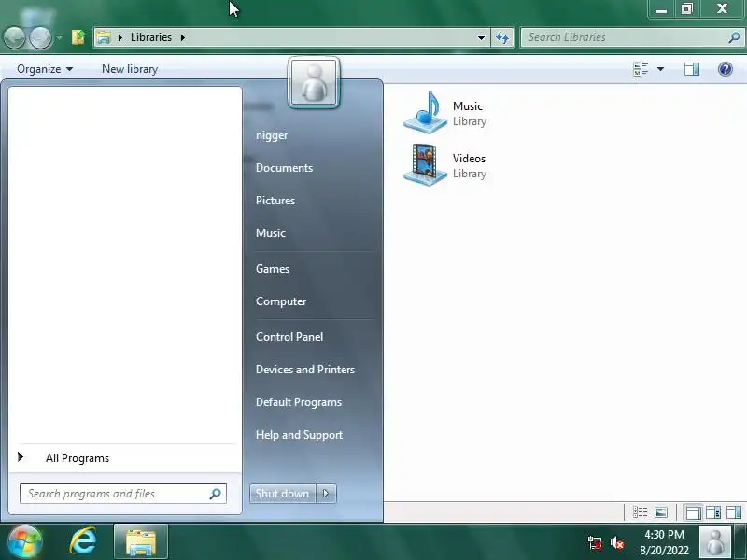Click the user avatar in the taskbar tray
The height and width of the screenshot is (560, 747).
714,542
